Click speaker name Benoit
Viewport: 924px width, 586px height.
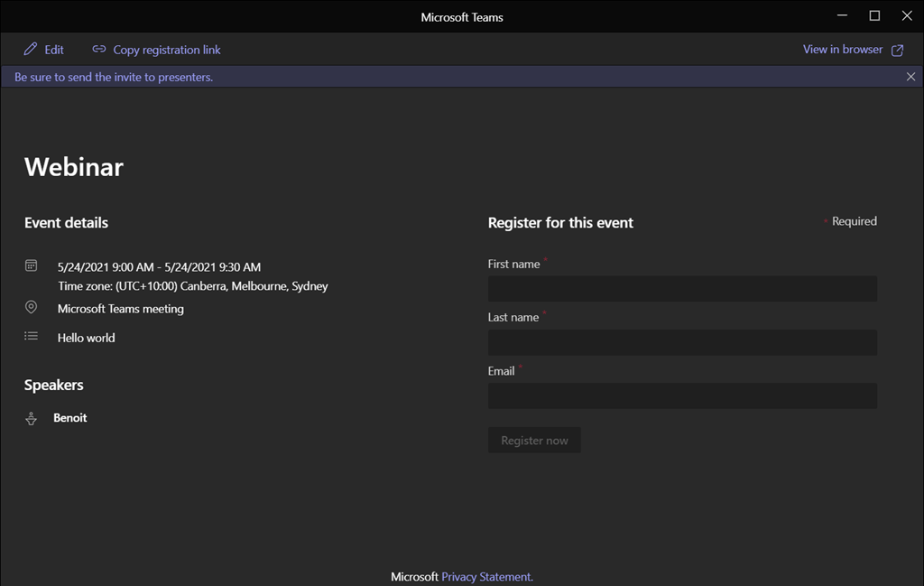click(x=70, y=418)
